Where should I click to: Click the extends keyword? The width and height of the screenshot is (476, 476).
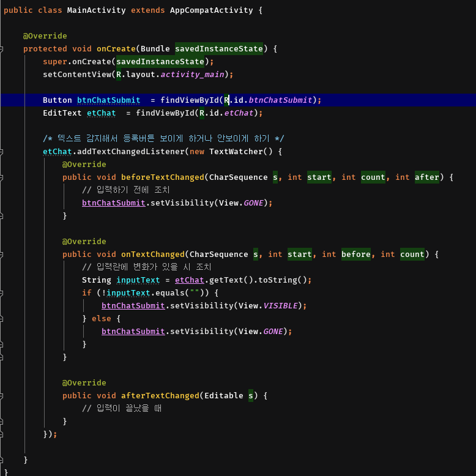coord(148,10)
